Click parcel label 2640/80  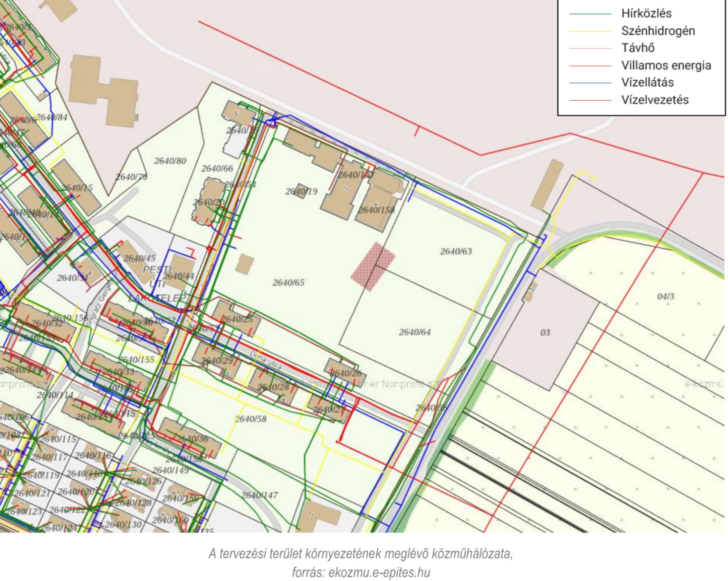(170, 161)
